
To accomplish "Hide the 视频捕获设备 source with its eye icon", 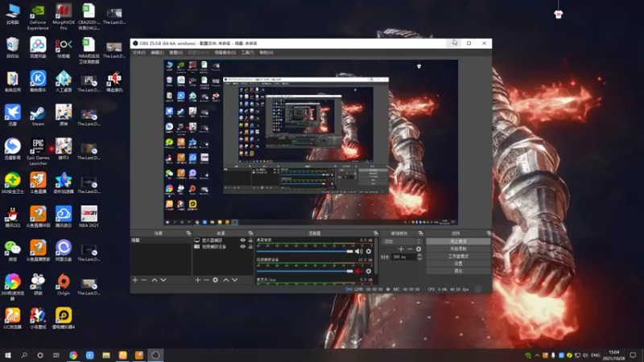I will (243, 247).
